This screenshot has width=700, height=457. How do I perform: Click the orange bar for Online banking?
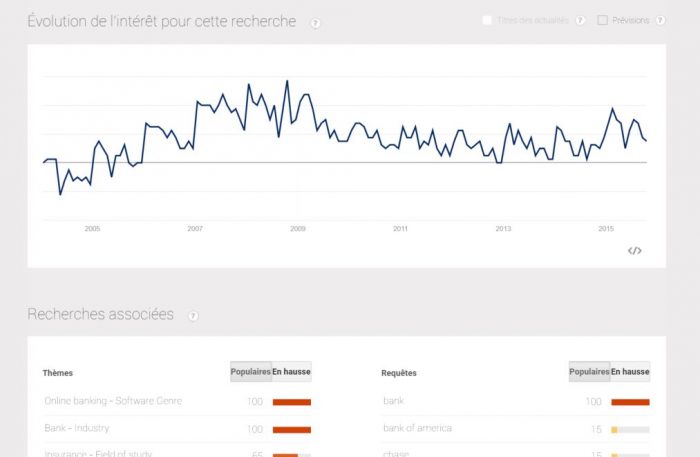click(292, 402)
